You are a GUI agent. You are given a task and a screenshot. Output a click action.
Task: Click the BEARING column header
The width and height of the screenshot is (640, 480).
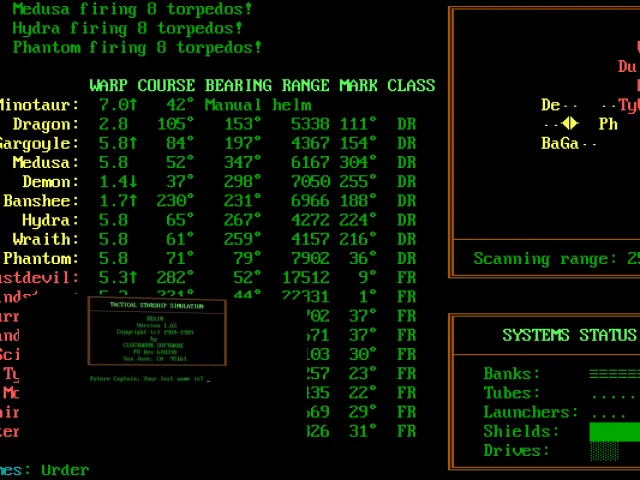pos(238,86)
